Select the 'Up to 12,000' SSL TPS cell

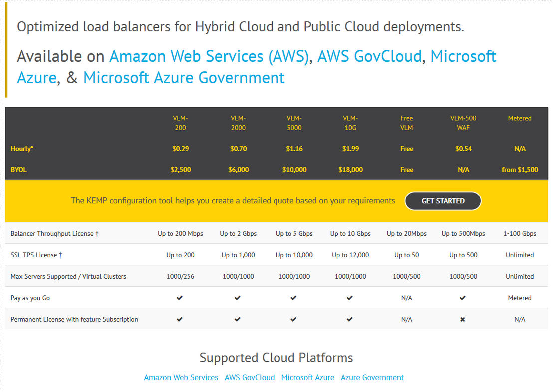pyautogui.click(x=350, y=255)
